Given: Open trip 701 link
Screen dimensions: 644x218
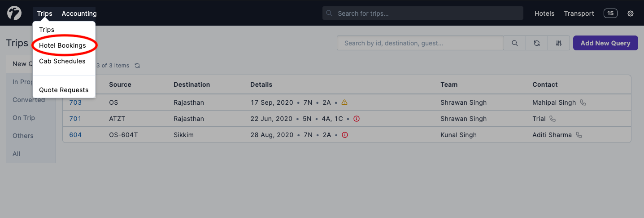Looking at the screenshot, I should tap(75, 119).
